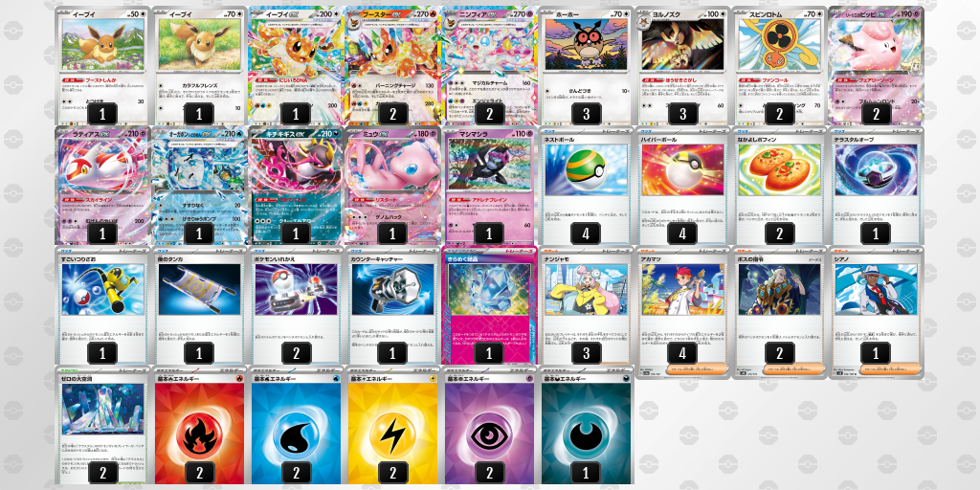Click the Counter Catcher item card
The height and width of the screenshot is (490, 980).
point(392,305)
